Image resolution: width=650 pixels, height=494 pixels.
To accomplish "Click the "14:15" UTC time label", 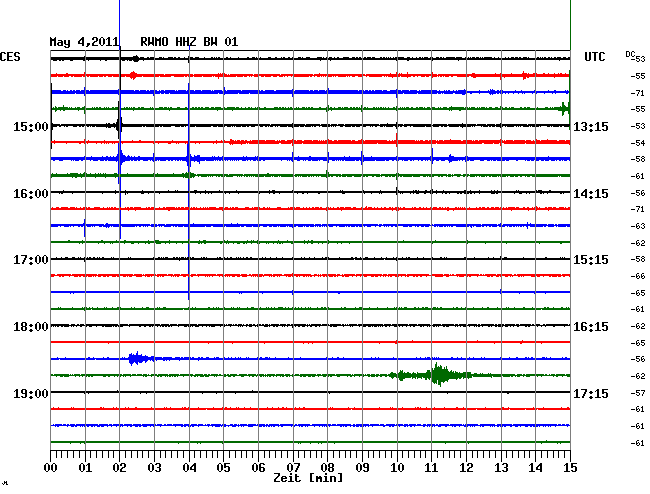I will 591,194.
